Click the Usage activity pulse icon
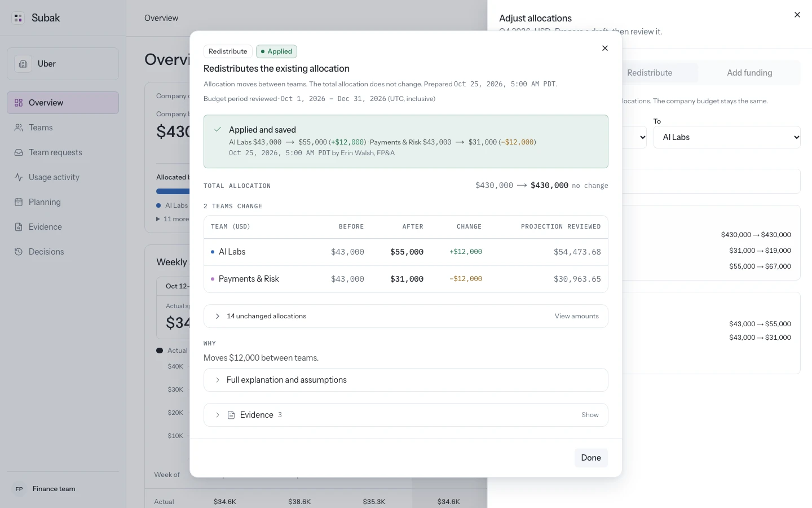Screen dimensions: 812x508 [x=19, y=177]
